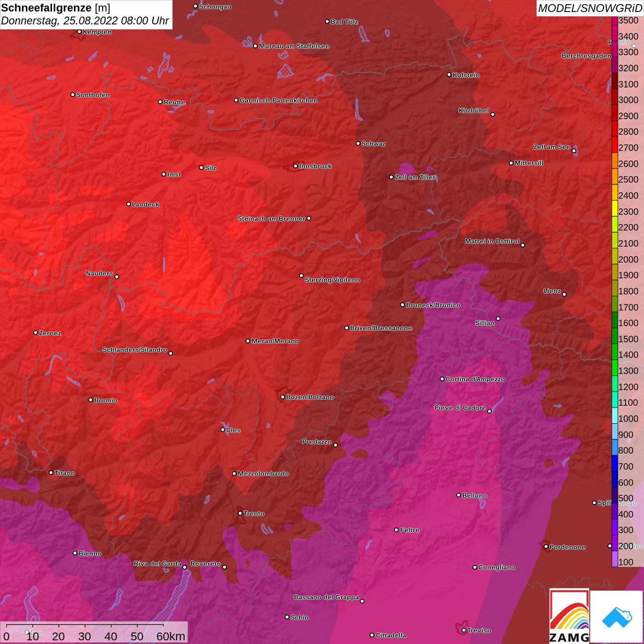Click the Predazzo city label
This screenshot has height=644, width=644.
(x=317, y=442)
